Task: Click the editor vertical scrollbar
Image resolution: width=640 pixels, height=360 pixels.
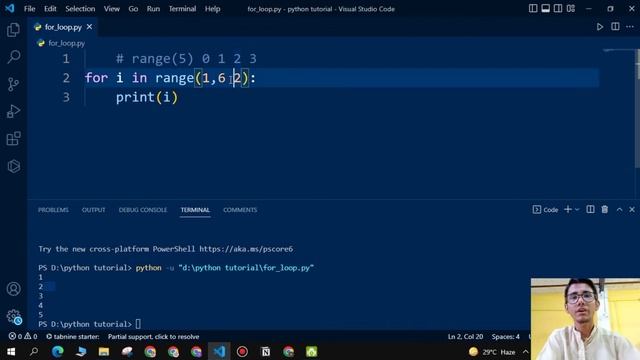Action: point(637,108)
